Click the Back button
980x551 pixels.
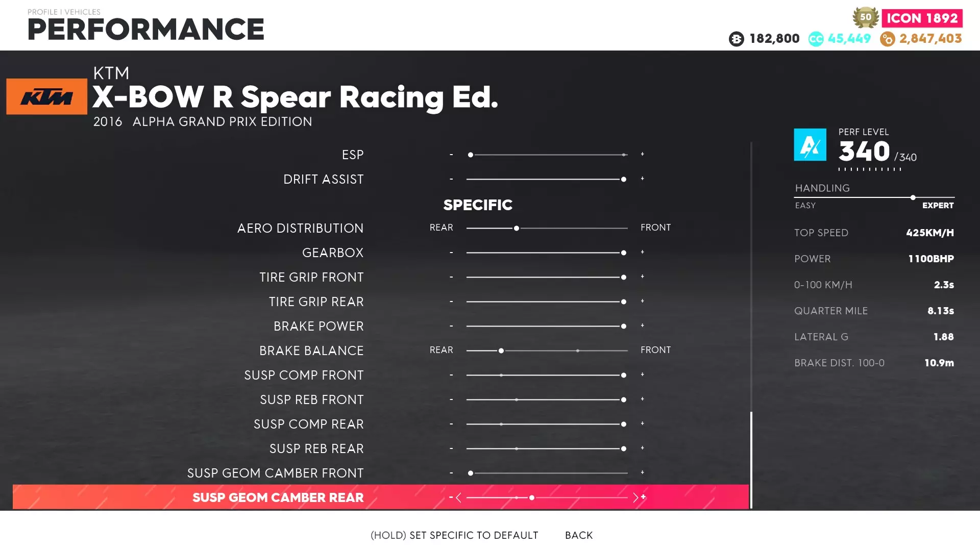point(579,535)
